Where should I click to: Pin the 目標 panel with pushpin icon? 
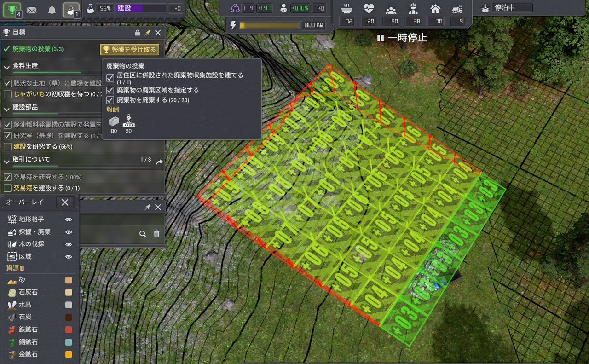(148, 33)
